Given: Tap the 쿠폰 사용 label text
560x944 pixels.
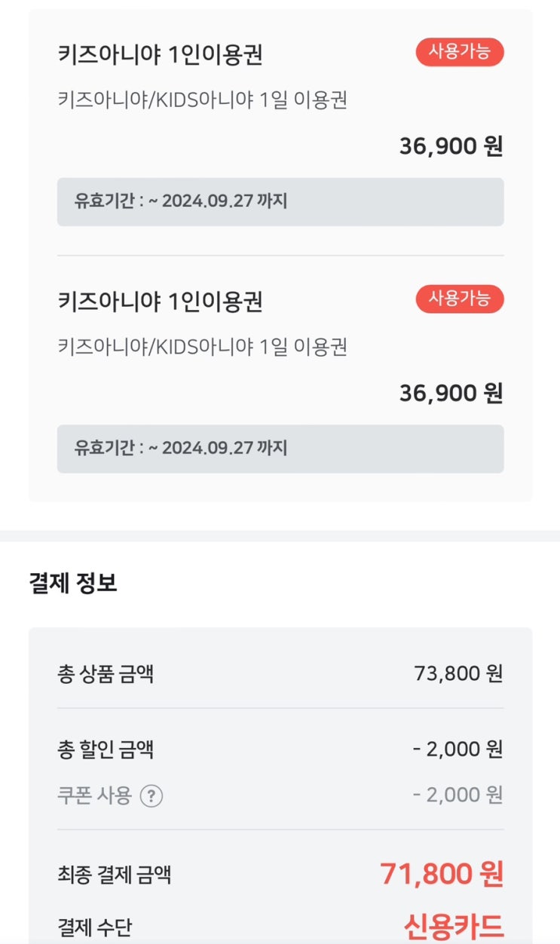Looking at the screenshot, I should tap(95, 795).
